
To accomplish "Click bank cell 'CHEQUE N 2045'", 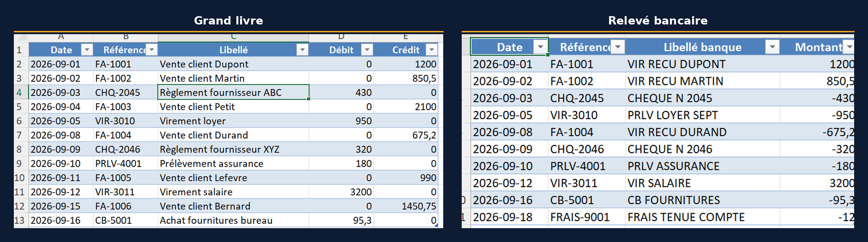I will pyautogui.click(x=702, y=98).
